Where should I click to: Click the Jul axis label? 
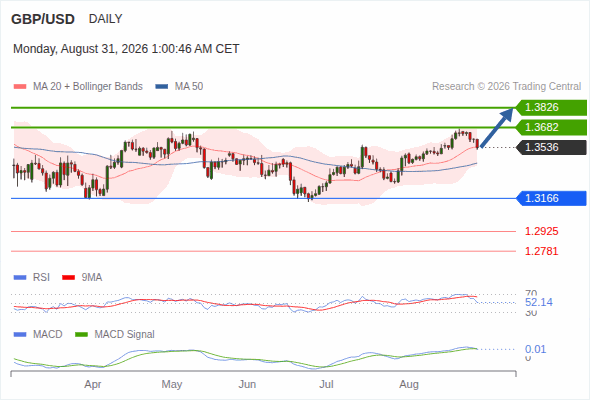(x=326, y=385)
